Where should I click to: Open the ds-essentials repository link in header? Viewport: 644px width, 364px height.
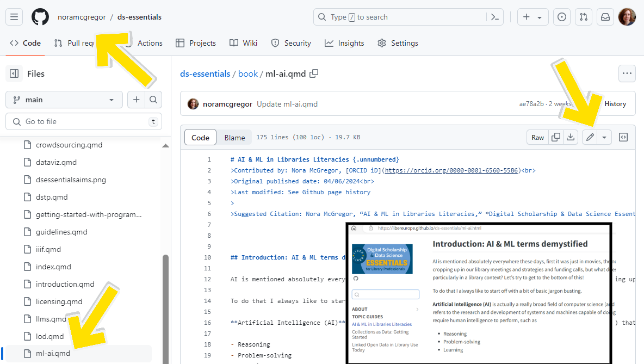[139, 17]
